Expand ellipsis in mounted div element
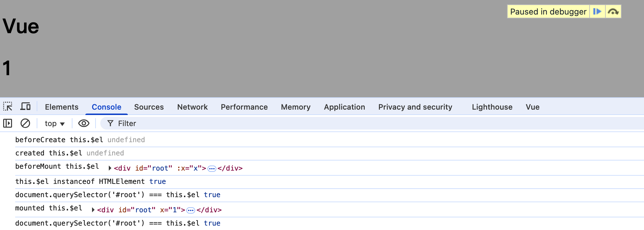644x230 pixels. click(191, 210)
